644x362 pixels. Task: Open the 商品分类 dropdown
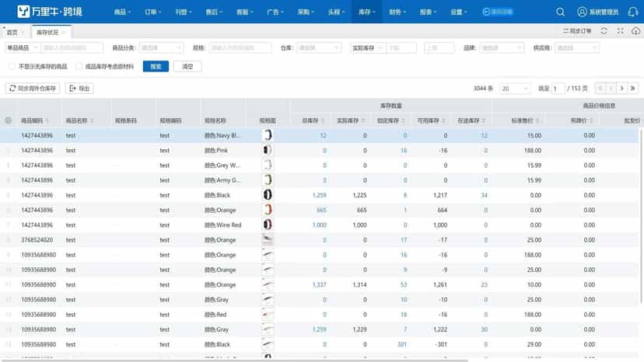point(161,47)
